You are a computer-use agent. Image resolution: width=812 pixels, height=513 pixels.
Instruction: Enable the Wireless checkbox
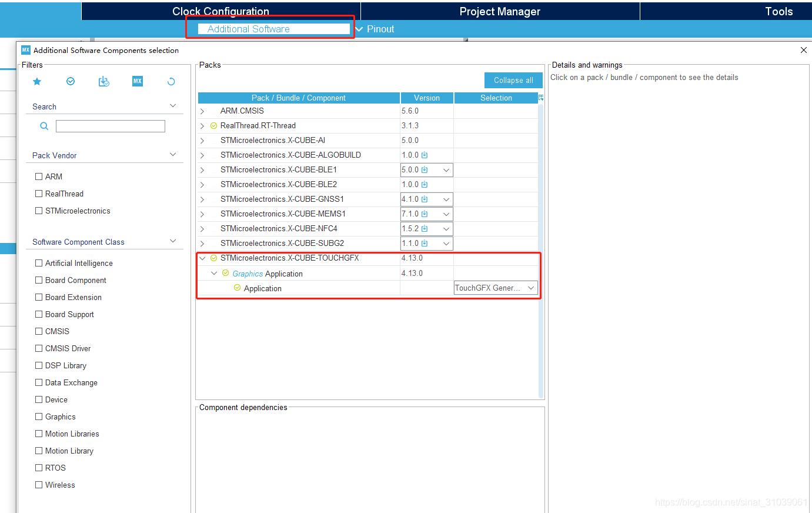39,485
